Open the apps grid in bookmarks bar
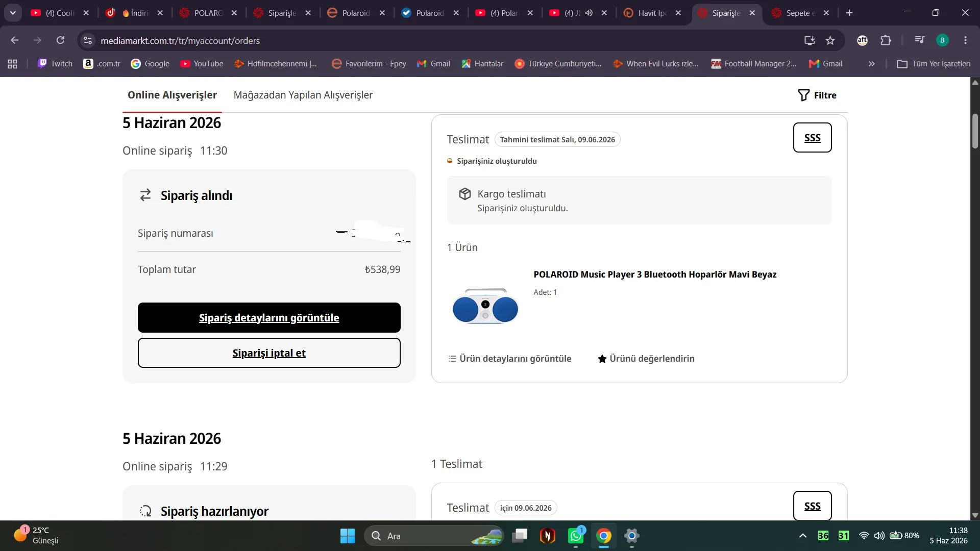Image resolution: width=980 pixels, height=551 pixels. [x=13, y=64]
